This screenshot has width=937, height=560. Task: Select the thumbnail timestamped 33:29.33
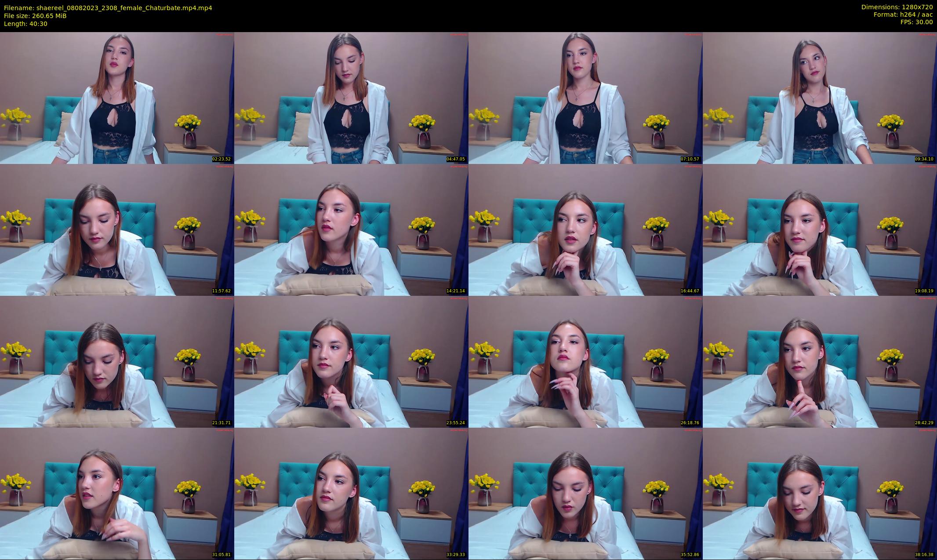(351, 493)
